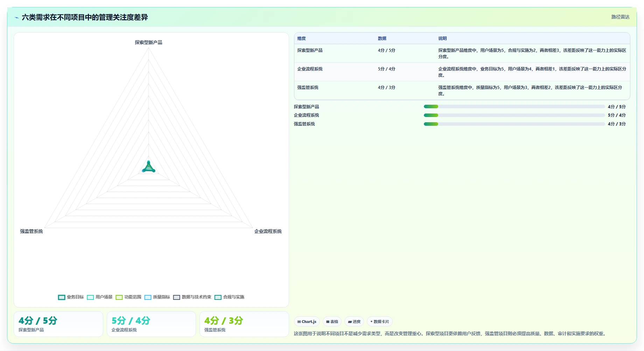Image resolution: width=644 pixels, height=351 pixels.
Task: Click 5分 / 4分 value beside progress bar
Action: (617, 115)
